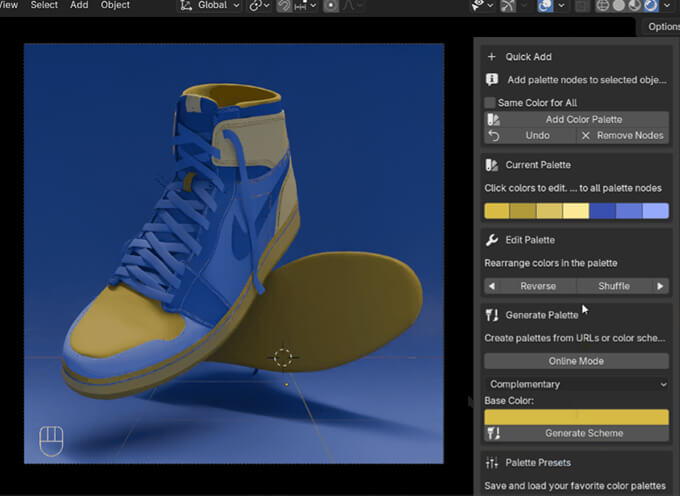The image size is (680, 496).
Task: Click the Add Color Palette button
Action: point(582,119)
